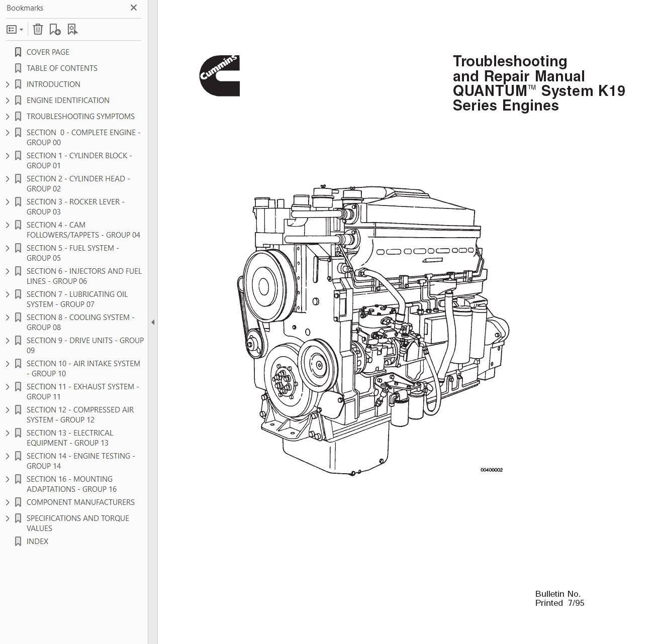The width and height of the screenshot is (657, 644).
Task: Delete selected bookmark with trash icon
Action: point(38,30)
